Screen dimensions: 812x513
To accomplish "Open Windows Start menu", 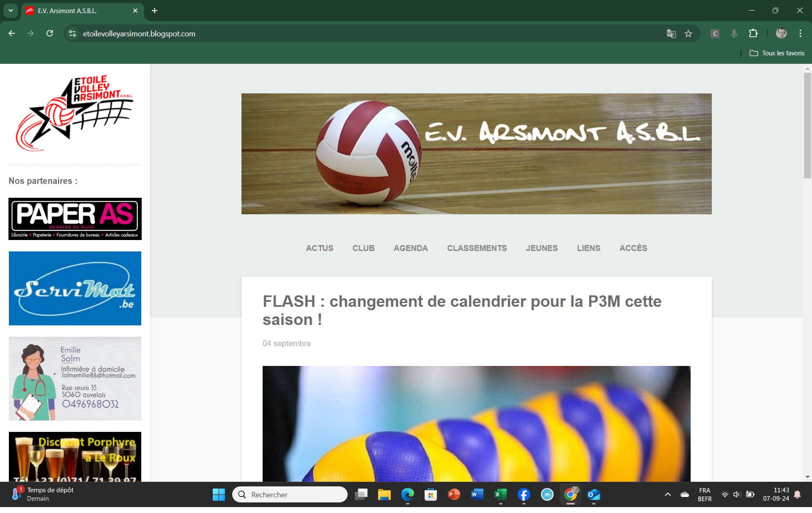I will tap(219, 494).
